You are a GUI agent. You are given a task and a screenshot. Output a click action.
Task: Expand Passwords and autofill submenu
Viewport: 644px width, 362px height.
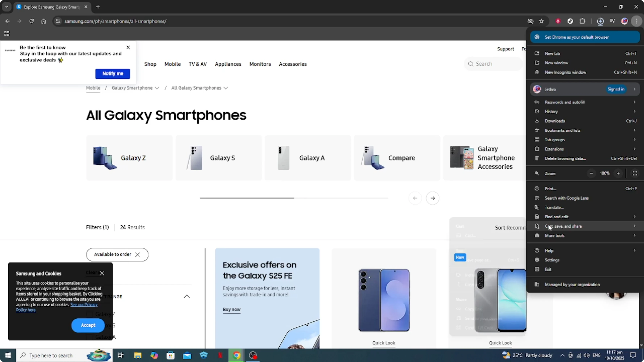point(585,102)
